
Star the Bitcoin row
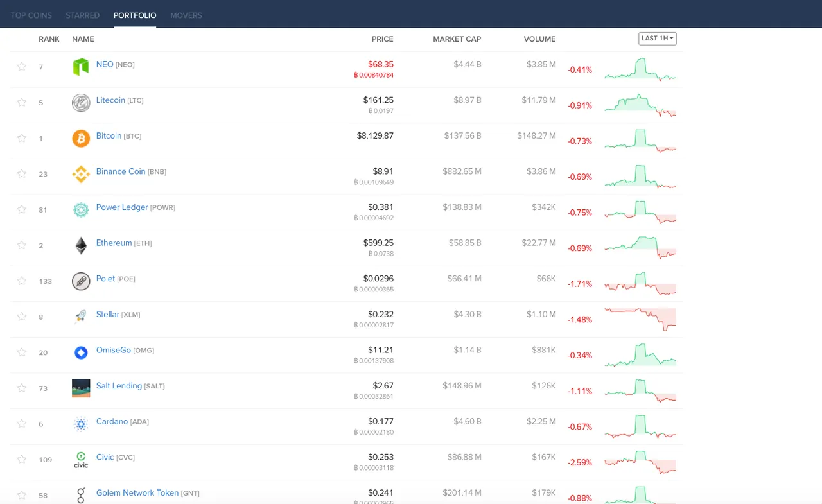[22, 138]
